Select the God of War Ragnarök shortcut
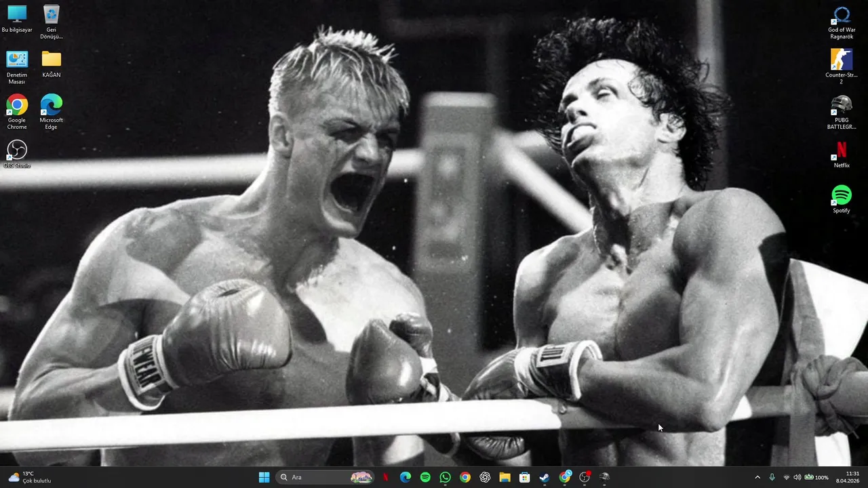Screen dimensions: 868x488 click(842, 22)
